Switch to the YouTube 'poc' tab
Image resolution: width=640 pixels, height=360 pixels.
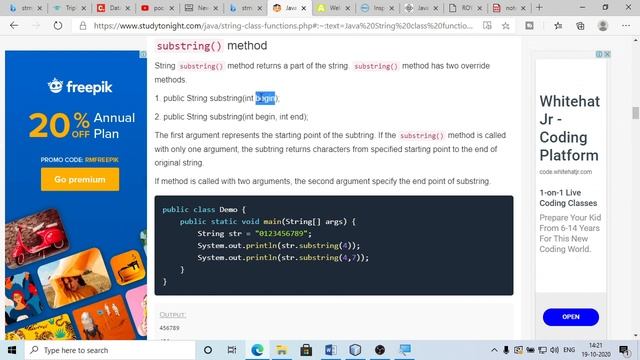tap(157, 8)
